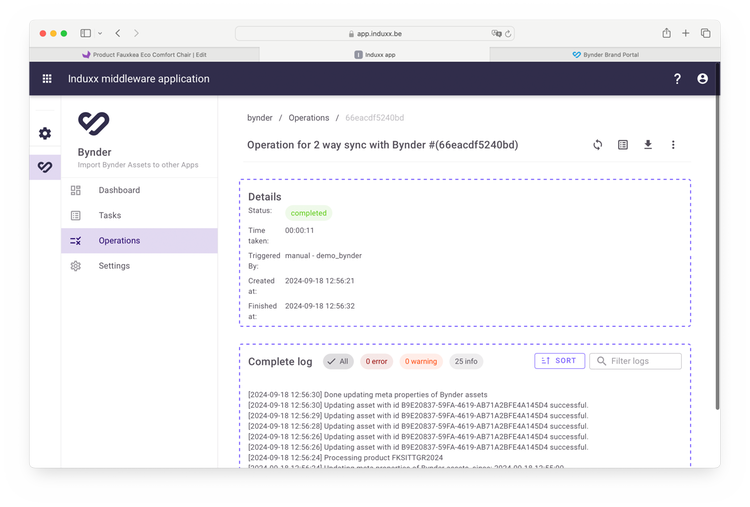The image size is (750, 507).
Task: Filter logs by 0 error chip
Action: pyautogui.click(x=376, y=362)
